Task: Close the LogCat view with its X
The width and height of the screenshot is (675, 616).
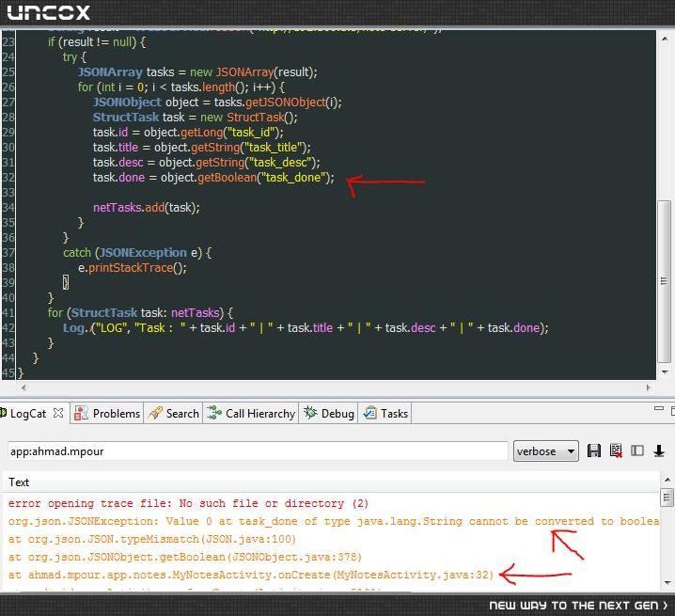Action: click(58, 413)
